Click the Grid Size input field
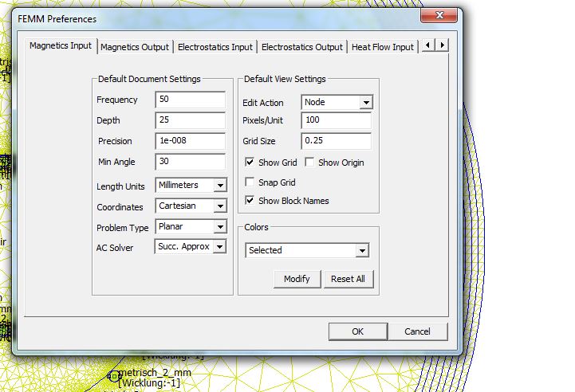This screenshot has height=392, width=575. tap(337, 141)
